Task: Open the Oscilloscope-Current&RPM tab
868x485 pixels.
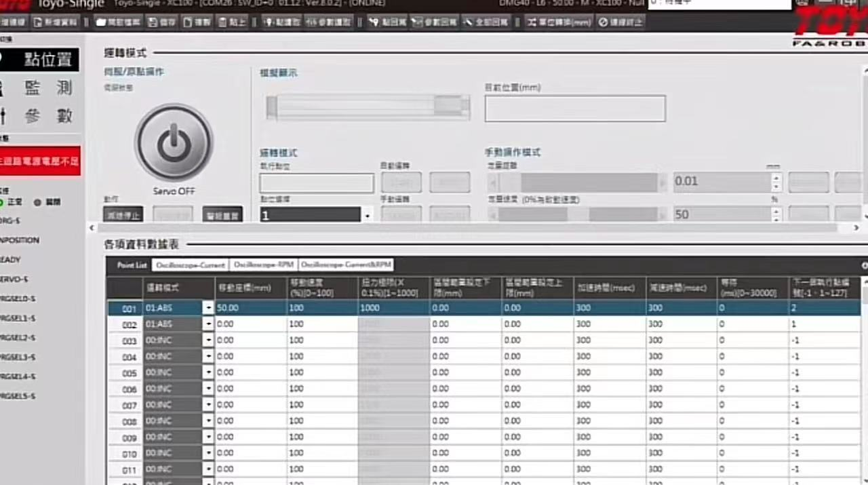Action: (x=346, y=265)
